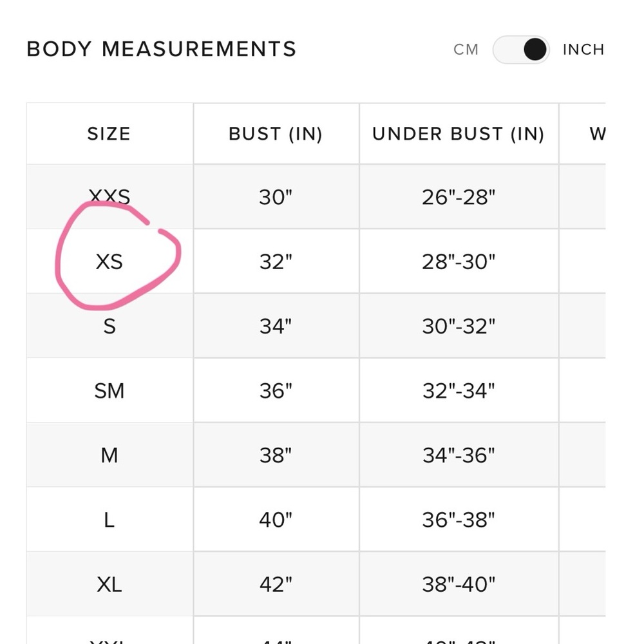Screen dimensions: 644x644
Task: Select the M size cell
Action: (x=109, y=455)
